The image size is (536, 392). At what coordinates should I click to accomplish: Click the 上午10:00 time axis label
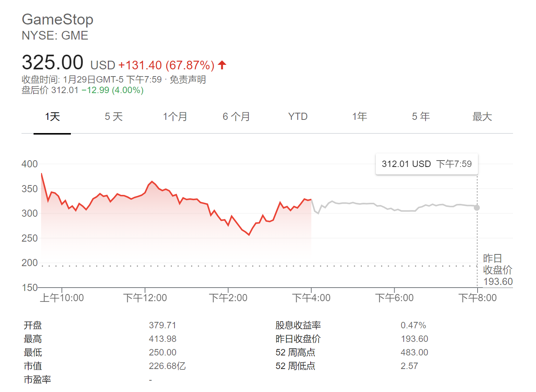click(x=62, y=298)
